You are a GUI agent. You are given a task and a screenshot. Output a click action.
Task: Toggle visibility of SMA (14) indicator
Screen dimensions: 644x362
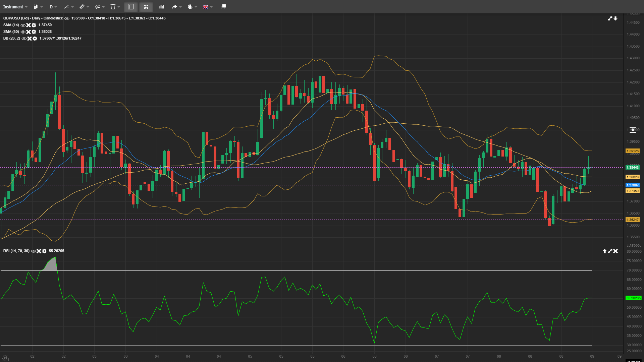[23, 25]
